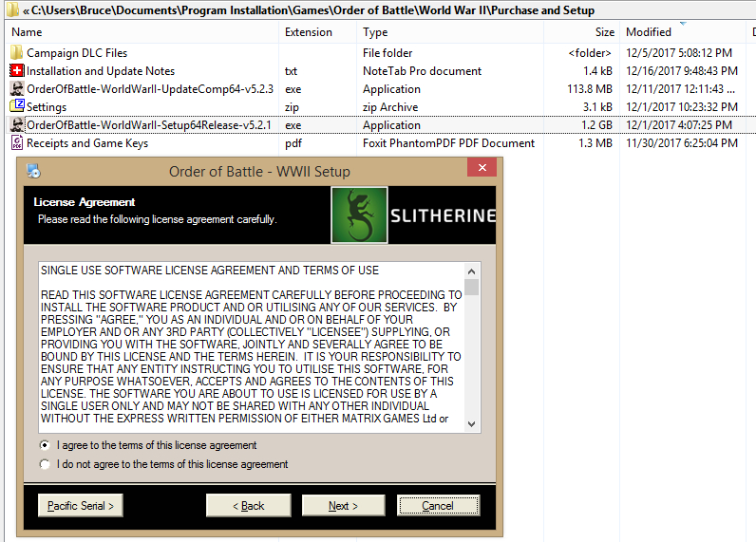Click the '1.3 MB' size cell
756x542 pixels.
595,143
